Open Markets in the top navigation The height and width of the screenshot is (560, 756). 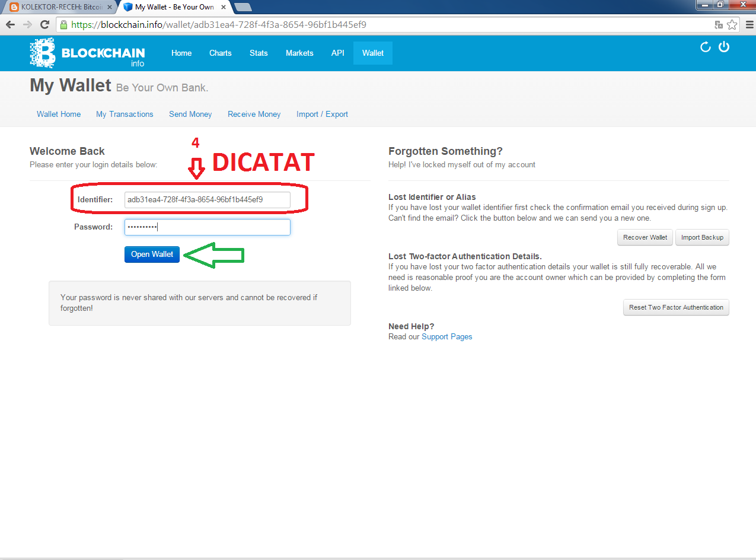[x=299, y=53]
